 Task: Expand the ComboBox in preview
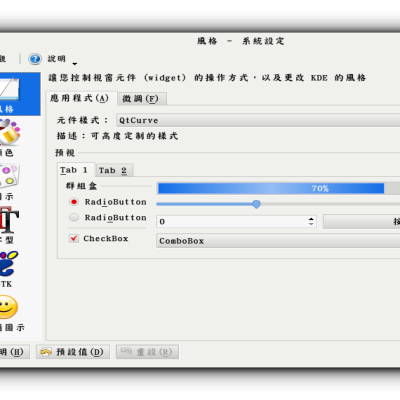pos(278,241)
